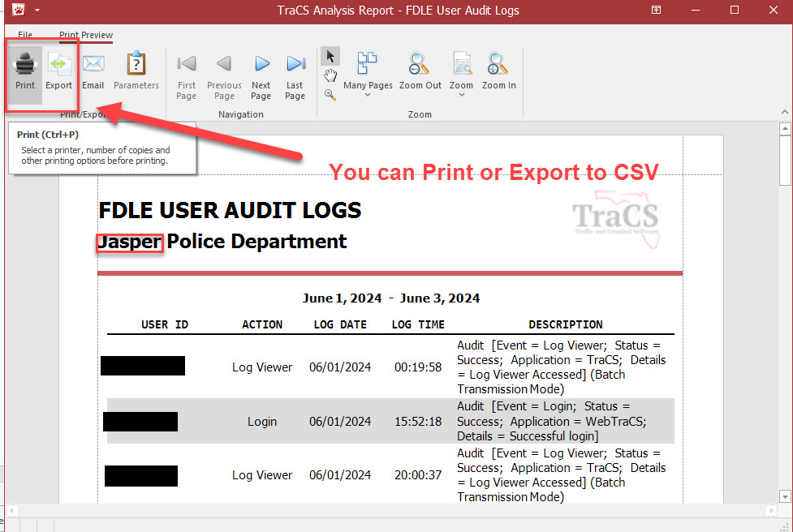Click the Zoom In magnifier icon

click(498, 70)
